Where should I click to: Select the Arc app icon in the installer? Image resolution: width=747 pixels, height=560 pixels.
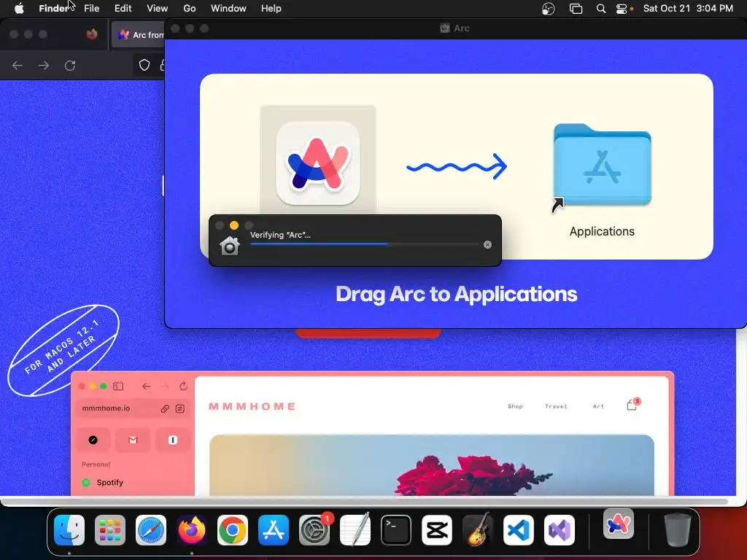click(318, 163)
